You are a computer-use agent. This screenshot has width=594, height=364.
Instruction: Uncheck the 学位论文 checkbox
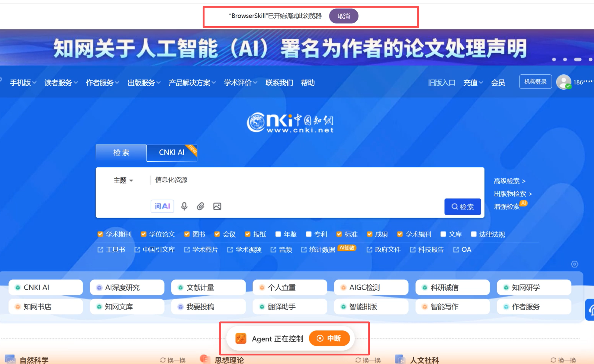coord(143,234)
